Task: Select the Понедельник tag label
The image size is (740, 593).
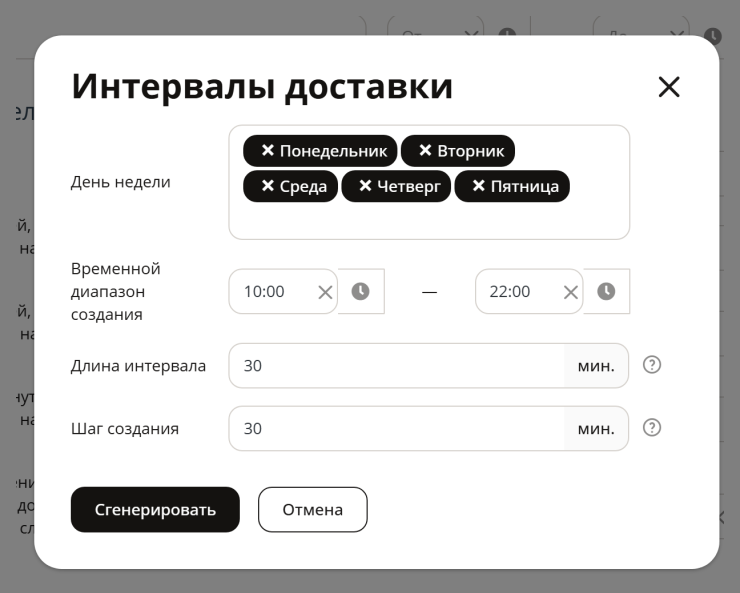Action: point(333,151)
